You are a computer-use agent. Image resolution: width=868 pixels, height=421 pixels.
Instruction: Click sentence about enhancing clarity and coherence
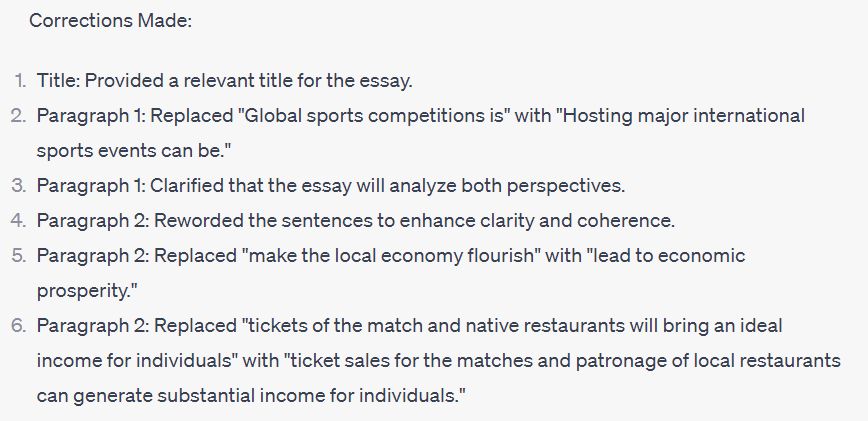pos(356,221)
